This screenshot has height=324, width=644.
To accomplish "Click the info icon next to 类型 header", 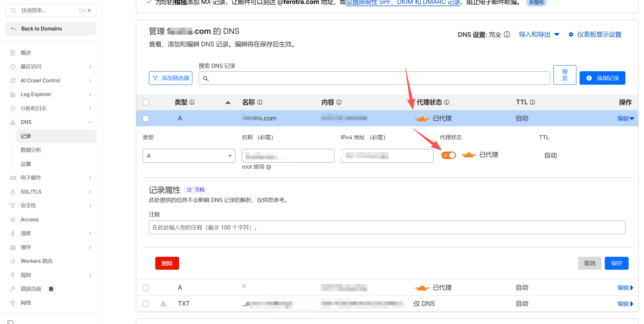I will pyautogui.click(x=192, y=102).
